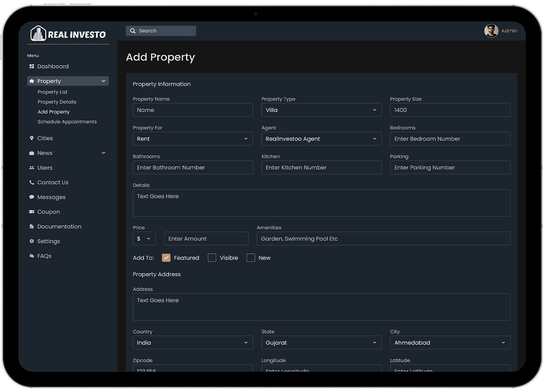This screenshot has height=392, width=543.
Task: Open the Country dropdown showing India
Action: [x=193, y=343]
